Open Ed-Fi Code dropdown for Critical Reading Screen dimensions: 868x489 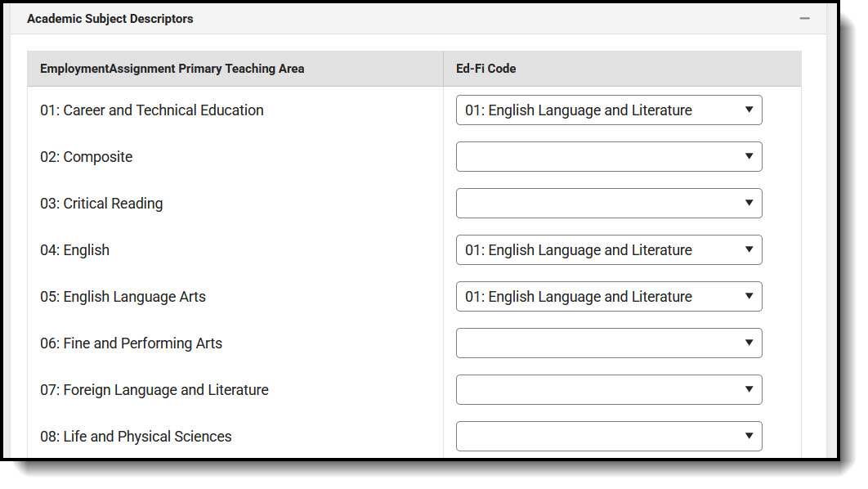tap(608, 204)
